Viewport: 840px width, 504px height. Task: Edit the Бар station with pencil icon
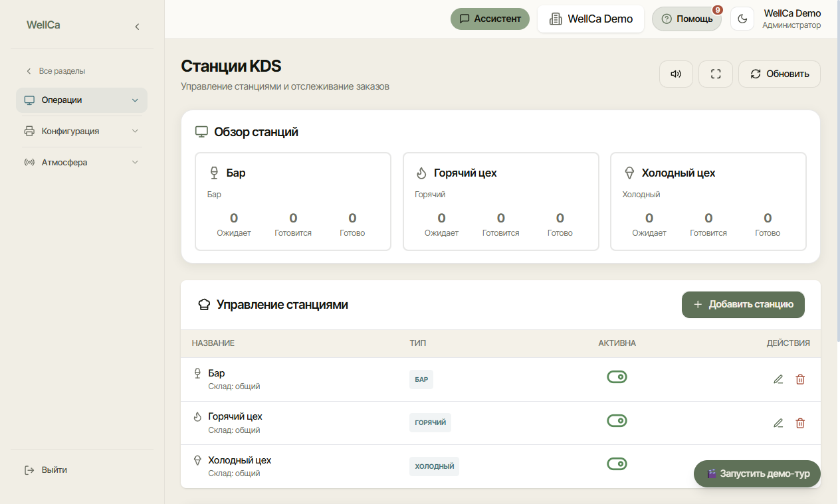tap(778, 379)
